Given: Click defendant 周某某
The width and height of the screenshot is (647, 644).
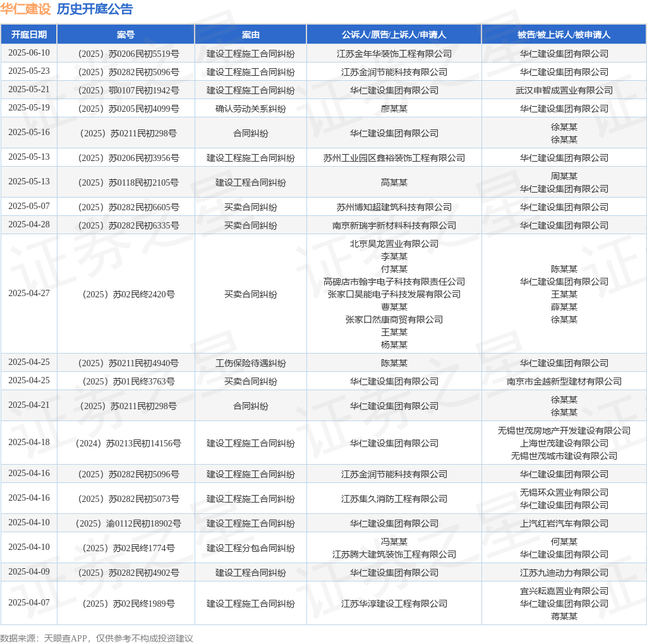Looking at the screenshot, I should (x=564, y=176).
